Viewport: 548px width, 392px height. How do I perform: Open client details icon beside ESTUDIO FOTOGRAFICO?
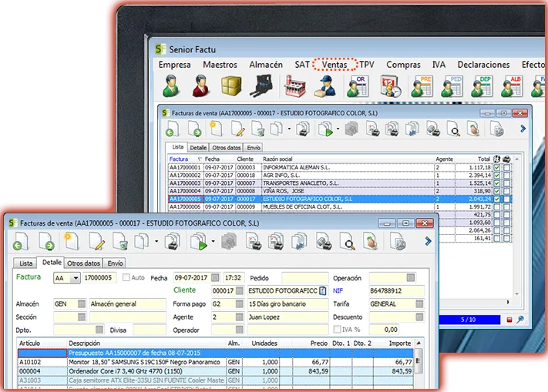pos(323,290)
